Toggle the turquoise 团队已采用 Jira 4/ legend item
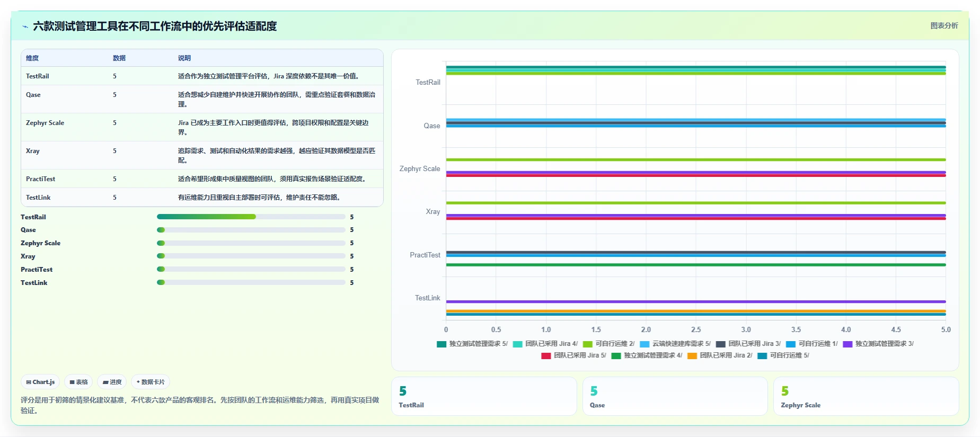 [x=545, y=344]
